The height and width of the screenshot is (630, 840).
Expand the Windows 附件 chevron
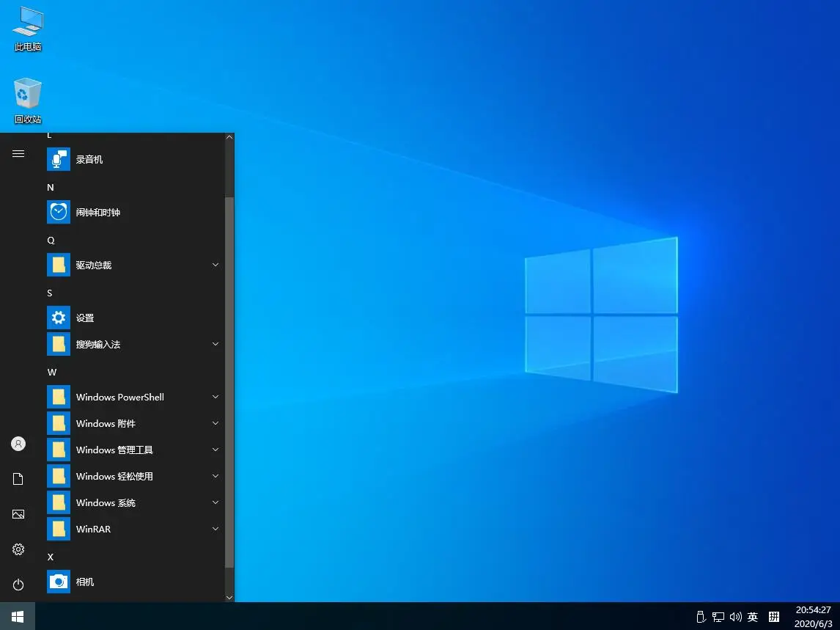pos(215,424)
